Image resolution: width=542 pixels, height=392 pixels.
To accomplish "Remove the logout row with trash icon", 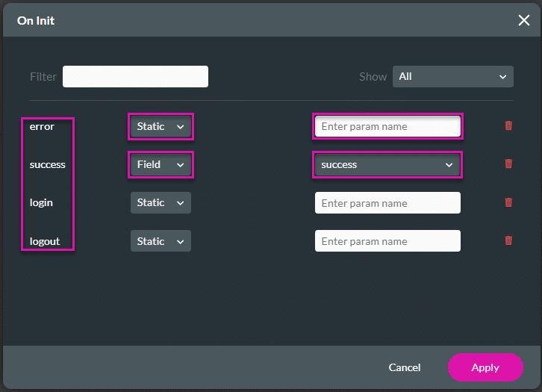I will [x=508, y=240].
